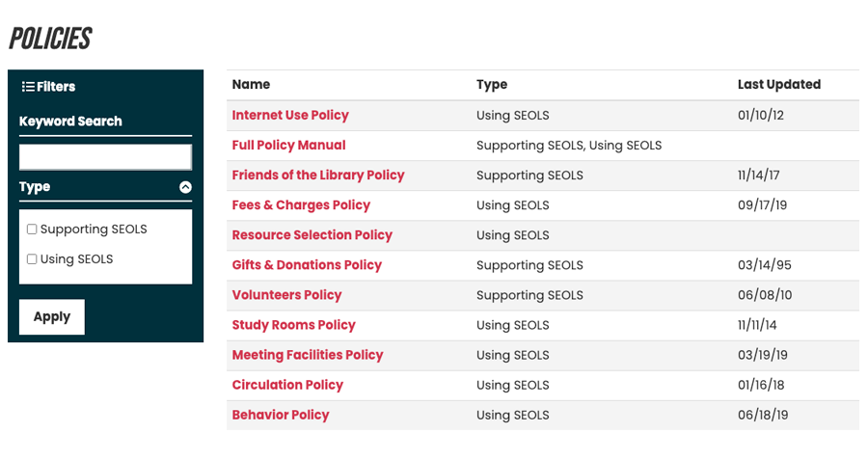Open the Resource Selection Policy link
The width and height of the screenshot is (868, 460).
coord(312,234)
